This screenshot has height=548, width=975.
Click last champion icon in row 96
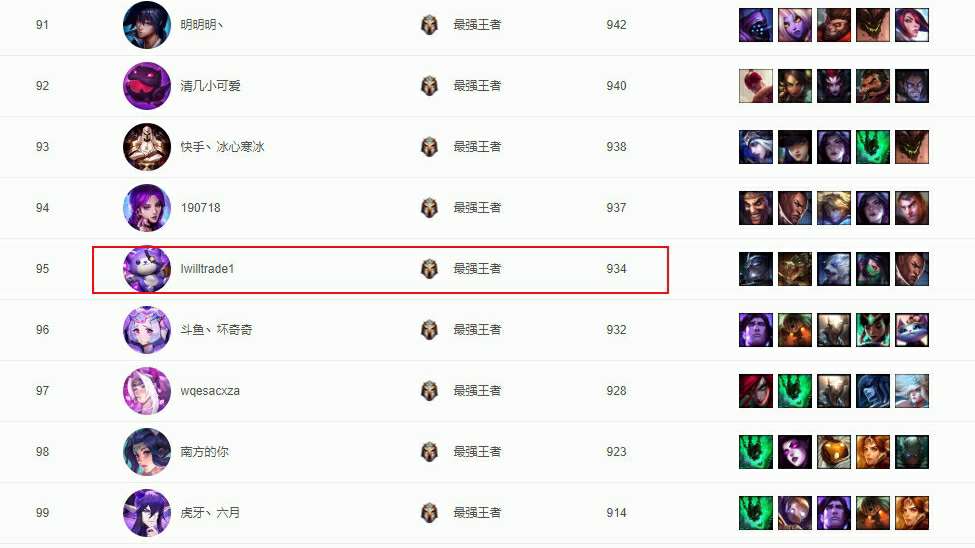pyautogui.click(x=912, y=330)
